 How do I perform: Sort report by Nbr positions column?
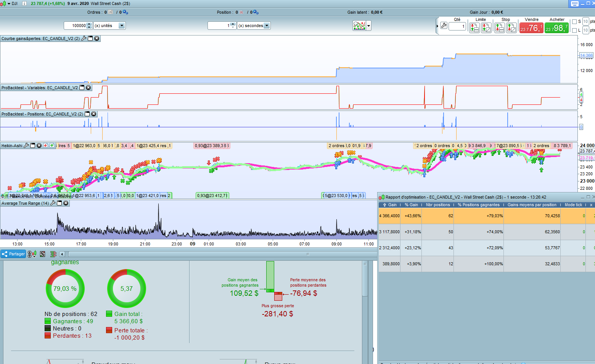(x=438, y=205)
